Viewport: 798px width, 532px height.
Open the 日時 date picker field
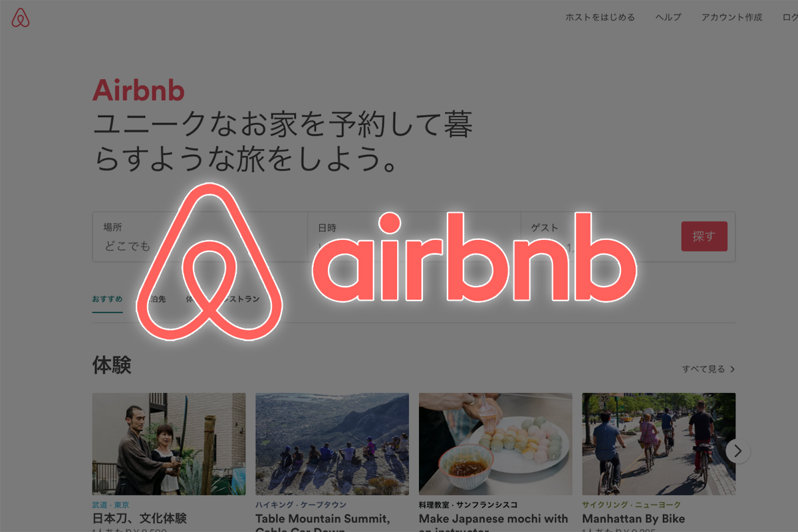(x=414, y=237)
